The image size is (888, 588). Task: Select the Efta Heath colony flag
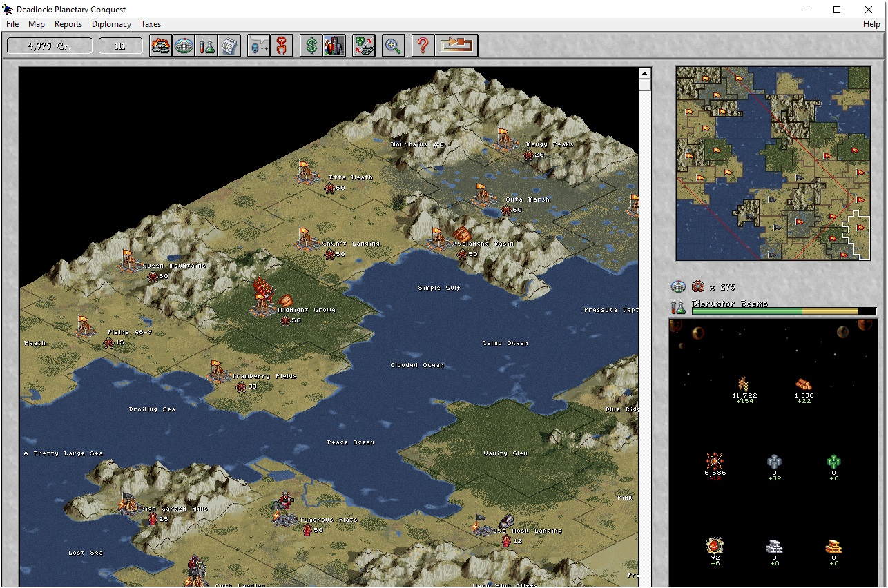(305, 173)
